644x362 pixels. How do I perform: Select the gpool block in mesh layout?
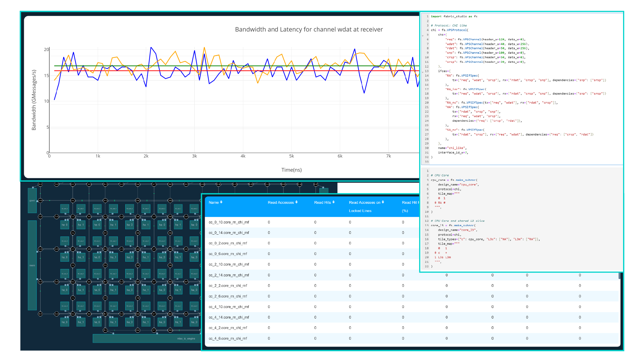point(32,200)
